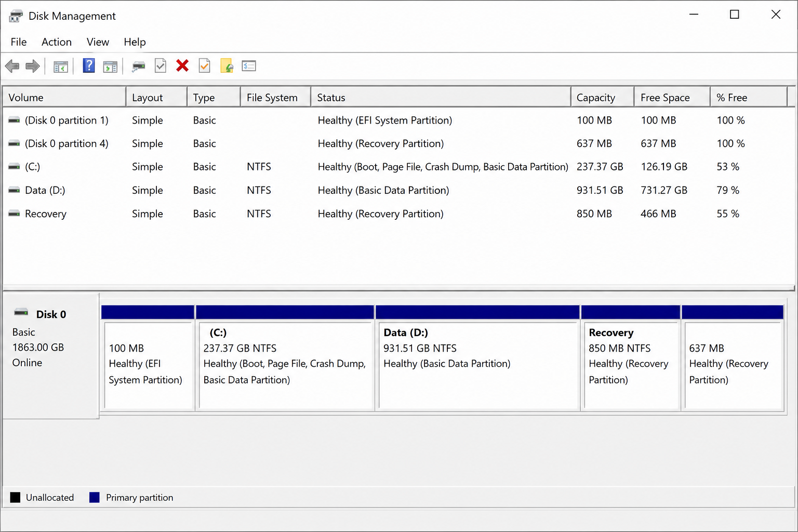Click the disk drive with connector toolbar icon
Viewport: 798px width, 532px height.
139,66
